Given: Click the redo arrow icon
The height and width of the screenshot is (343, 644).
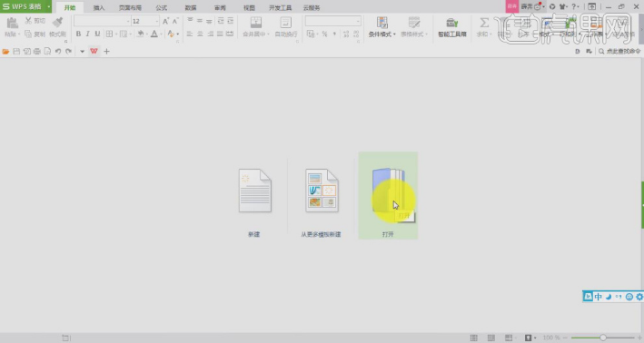Looking at the screenshot, I should (x=68, y=52).
